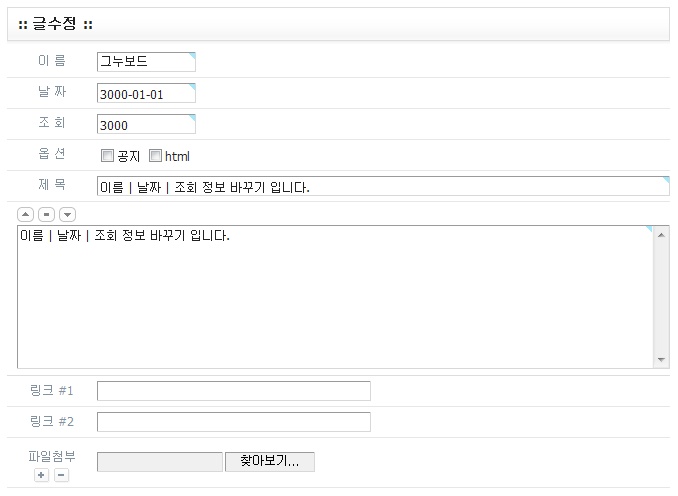Viewport: 678px width, 496px height.
Task: Focus the 링크 #2 input field
Action: pos(233,421)
